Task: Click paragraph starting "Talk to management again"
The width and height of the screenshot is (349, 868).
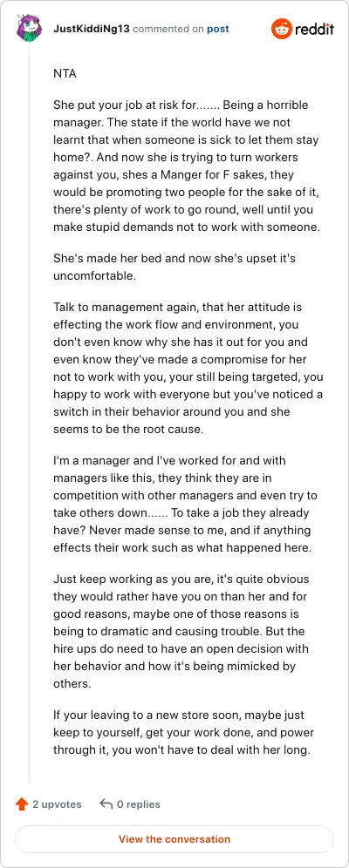Action: click(x=188, y=368)
